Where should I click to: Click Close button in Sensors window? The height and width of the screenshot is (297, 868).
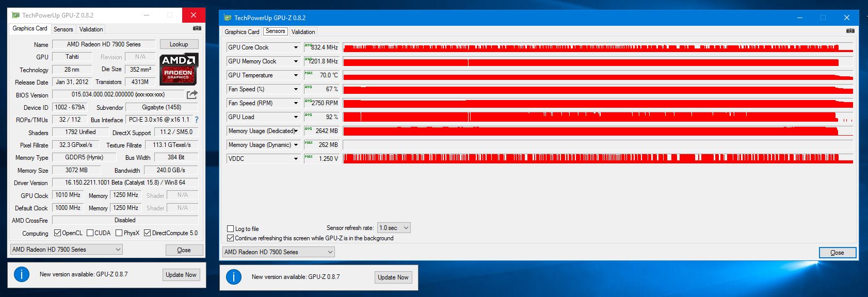point(838,253)
